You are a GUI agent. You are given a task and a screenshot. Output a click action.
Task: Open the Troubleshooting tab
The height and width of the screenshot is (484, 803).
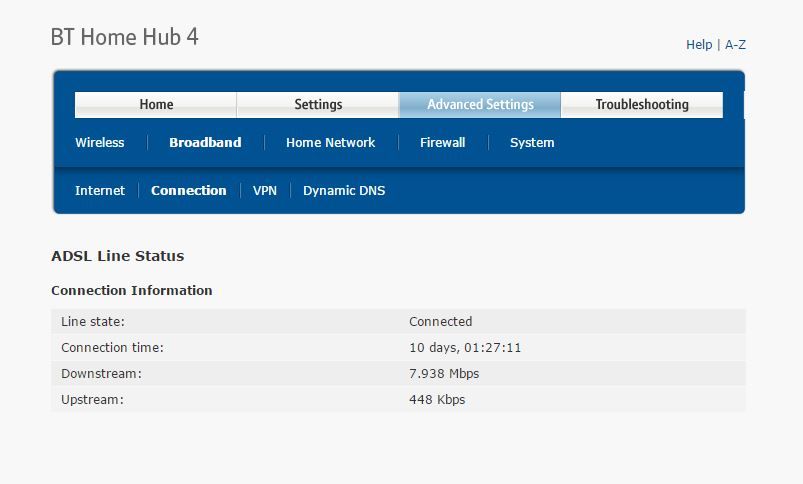[642, 104]
